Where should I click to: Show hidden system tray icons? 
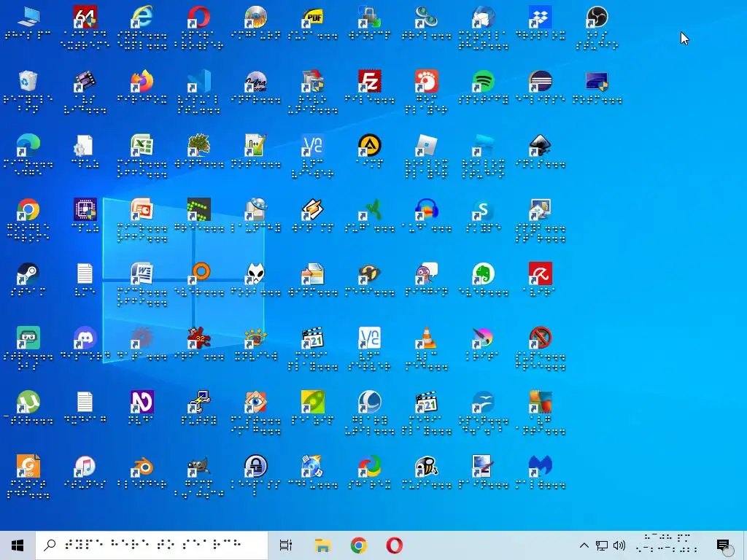[584, 545]
